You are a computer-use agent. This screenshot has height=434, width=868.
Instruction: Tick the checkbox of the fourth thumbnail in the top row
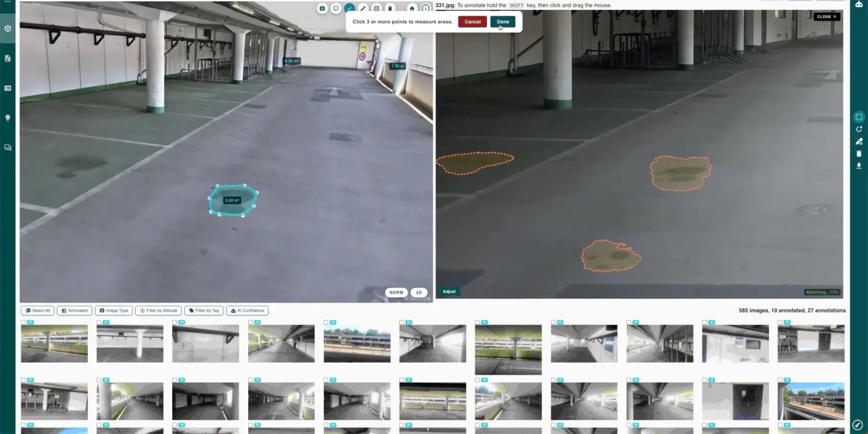click(x=250, y=322)
